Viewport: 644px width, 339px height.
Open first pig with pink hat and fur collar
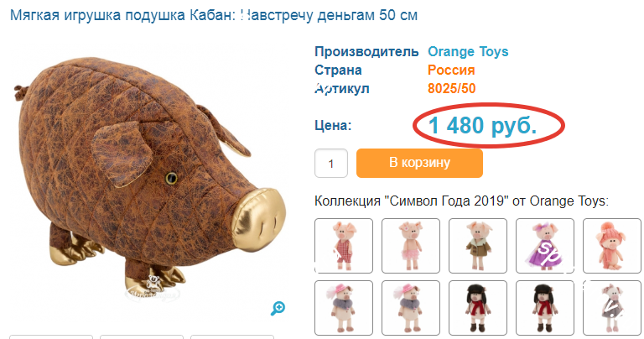344,308
